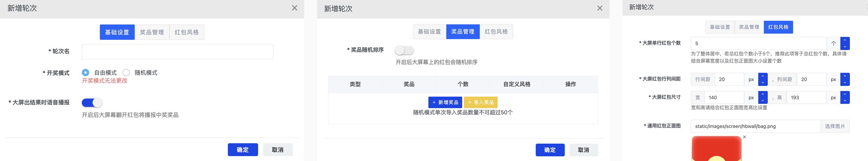Turn off 大屏出结果时语音播报 switch
This screenshot has width=868, height=161.
click(x=92, y=102)
